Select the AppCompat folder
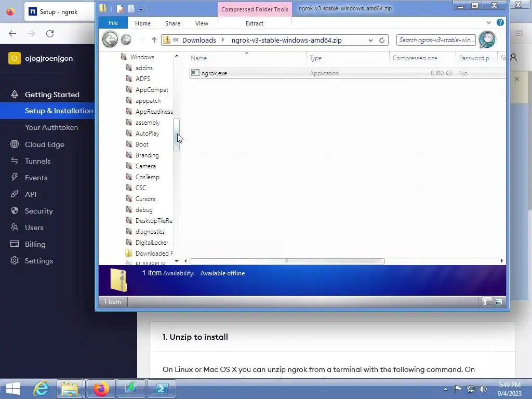Image resolution: width=532 pixels, height=399 pixels. coord(152,90)
